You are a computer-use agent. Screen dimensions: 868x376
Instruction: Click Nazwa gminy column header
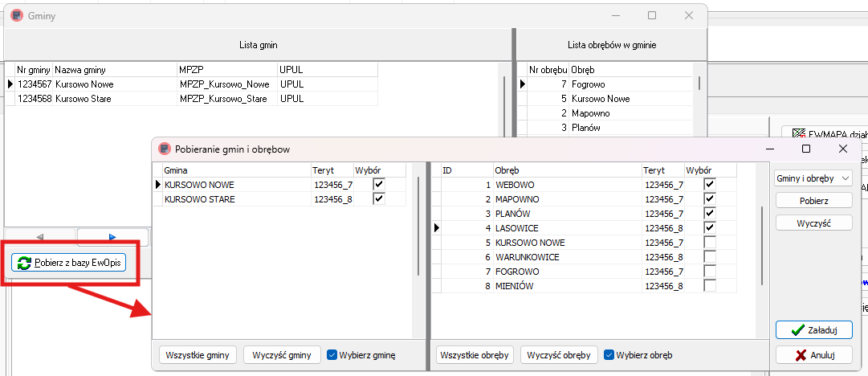coord(115,71)
